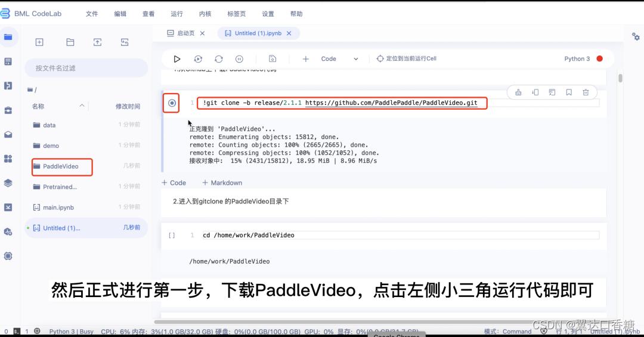Screen dimensions: 644x337
Task: Open the envelope-like sidebar icon
Action: pyautogui.click(x=8, y=134)
